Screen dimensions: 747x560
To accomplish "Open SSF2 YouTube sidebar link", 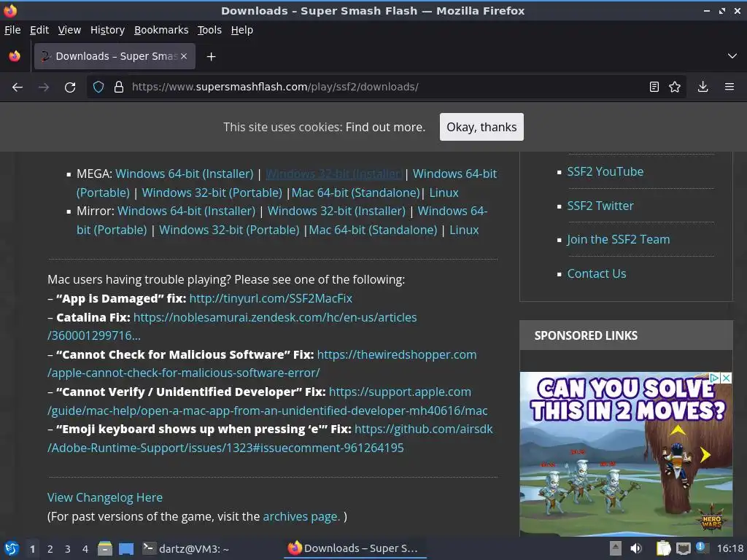I will coord(605,171).
